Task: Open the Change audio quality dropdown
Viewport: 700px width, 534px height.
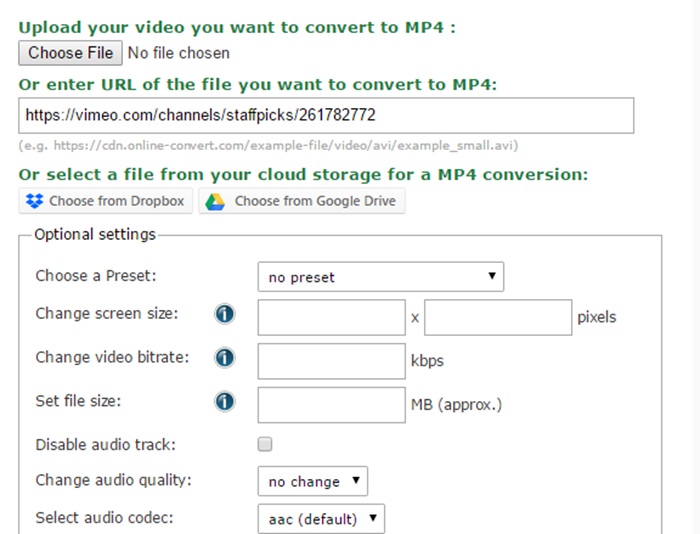Action: pyautogui.click(x=312, y=481)
